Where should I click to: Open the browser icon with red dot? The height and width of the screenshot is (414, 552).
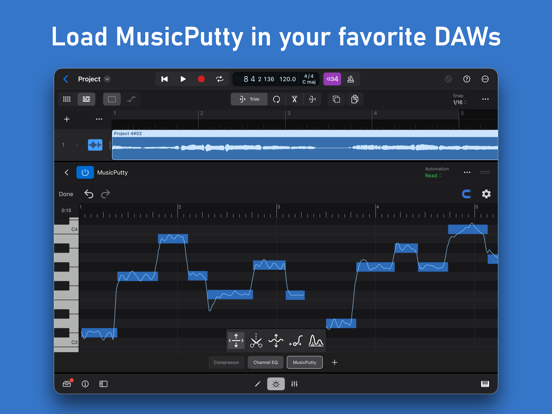click(x=67, y=383)
